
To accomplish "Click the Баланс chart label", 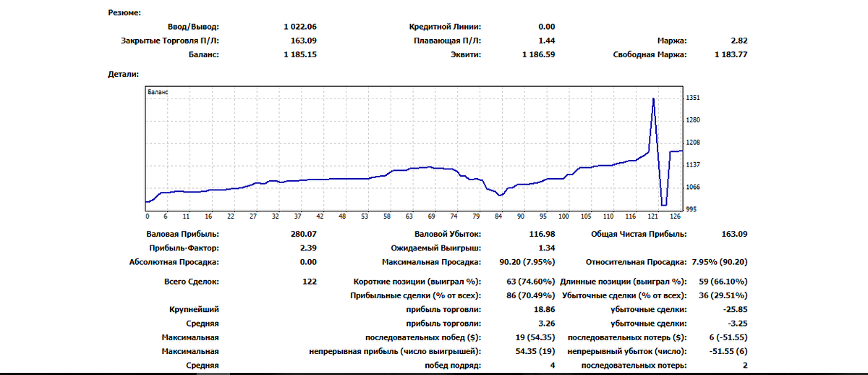I will point(157,93).
